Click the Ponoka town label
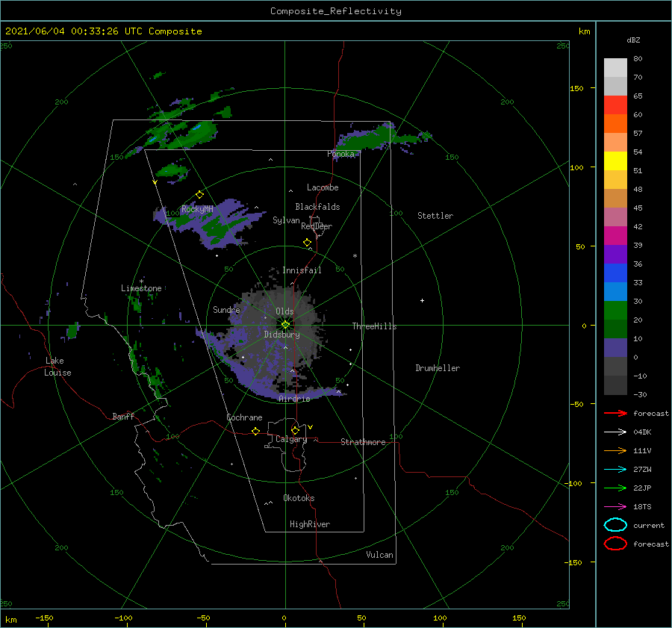This screenshot has width=672, height=628. pos(341,154)
